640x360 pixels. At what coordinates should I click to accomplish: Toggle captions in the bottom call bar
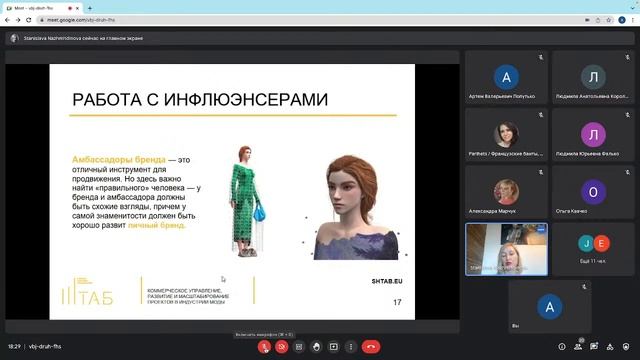pyautogui.click(x=299, y=347)
